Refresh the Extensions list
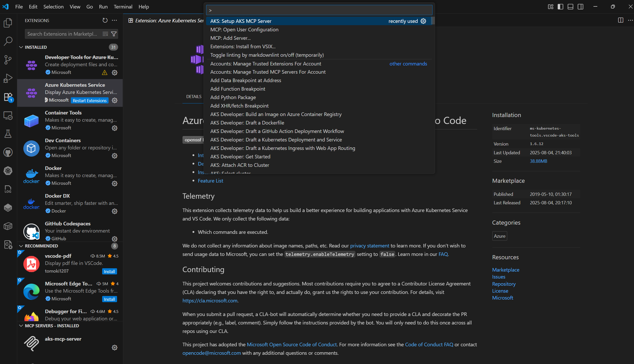The height and width of the screenshot is (364, 634). [x=104, y=20]
